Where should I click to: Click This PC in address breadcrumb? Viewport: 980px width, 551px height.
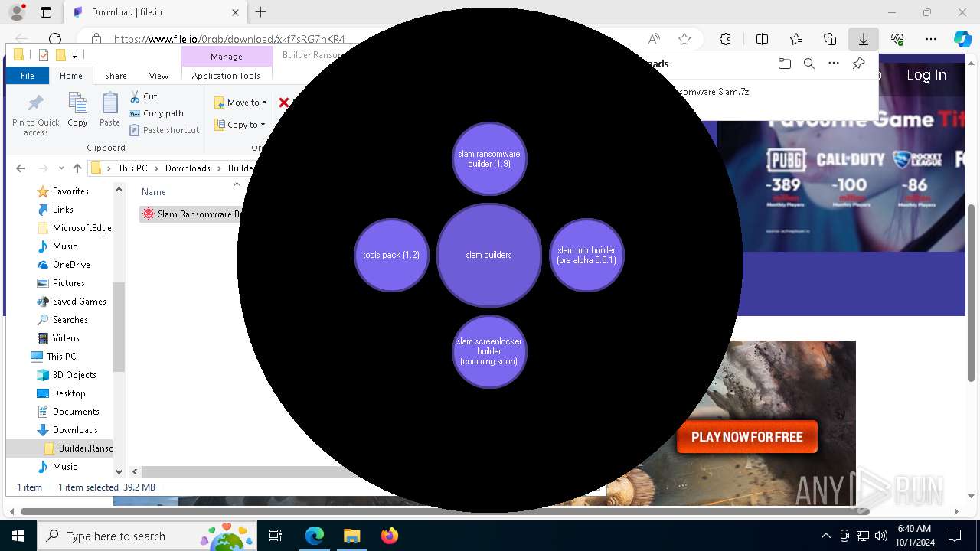pyautogui.click(x=132, y=168)
